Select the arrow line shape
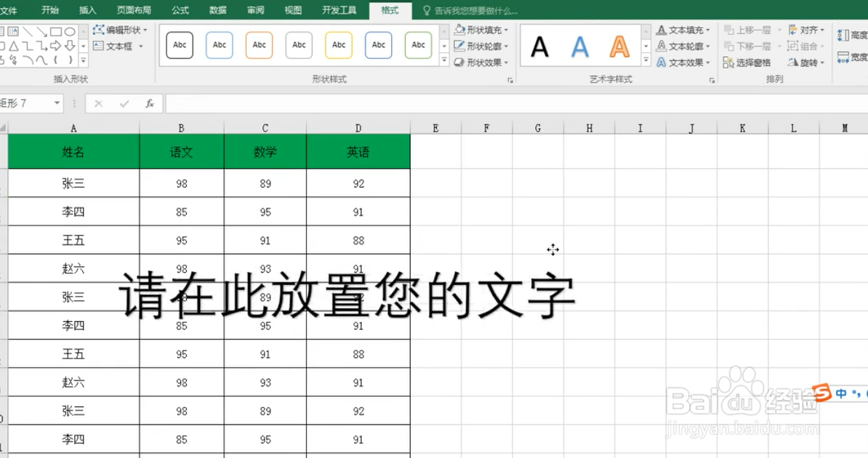 (x=41, y=31)
